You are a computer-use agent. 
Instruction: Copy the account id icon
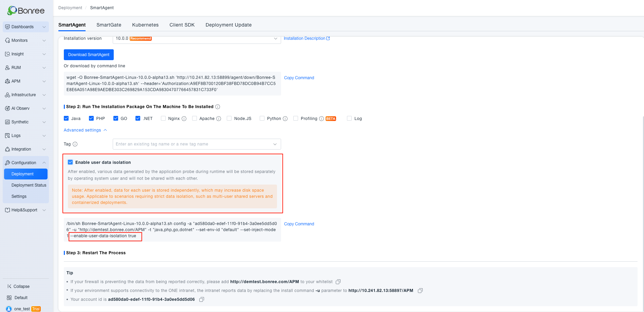(x=202, y=299)
